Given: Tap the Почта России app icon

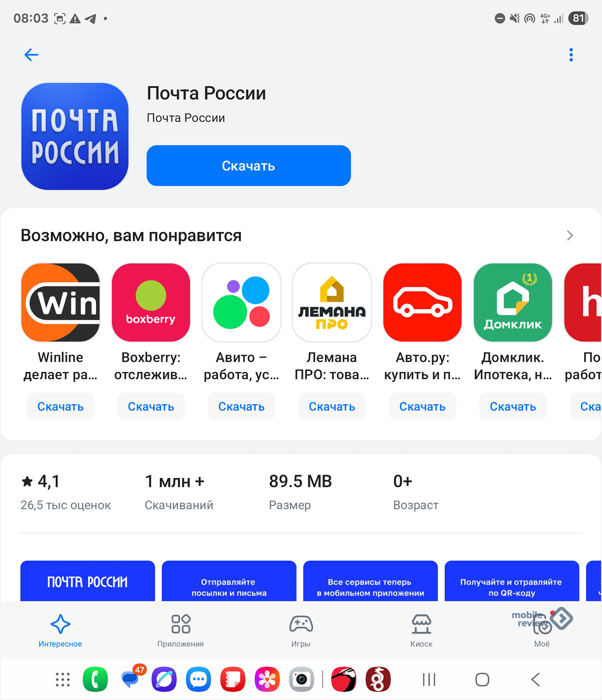Looking at the screenshot, I should 75,136.
